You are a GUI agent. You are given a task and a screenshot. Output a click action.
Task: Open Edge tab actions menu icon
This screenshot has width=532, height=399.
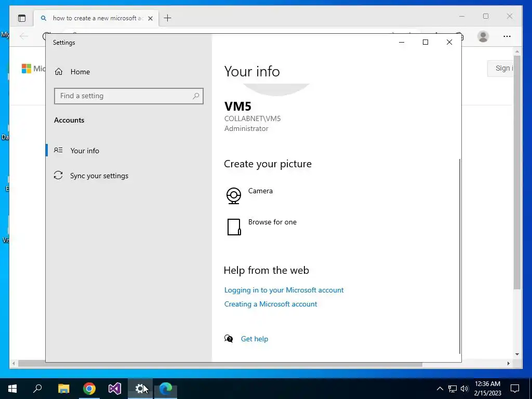(22, 18)
